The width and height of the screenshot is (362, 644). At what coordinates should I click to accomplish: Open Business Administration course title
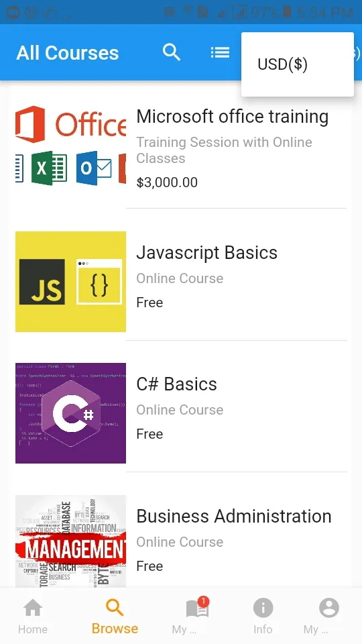coord(234,517)
